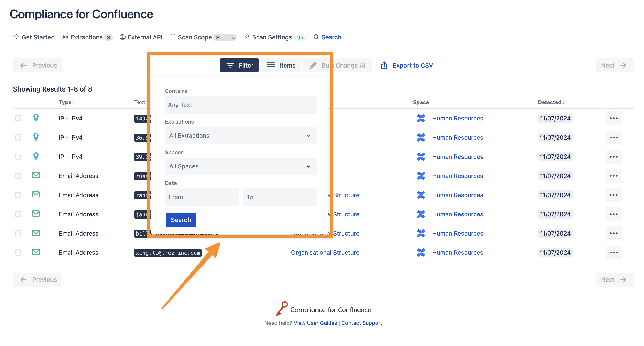Open the All Spaces dropdown
This screenshot has width=644, height=346.
(241, 166)
